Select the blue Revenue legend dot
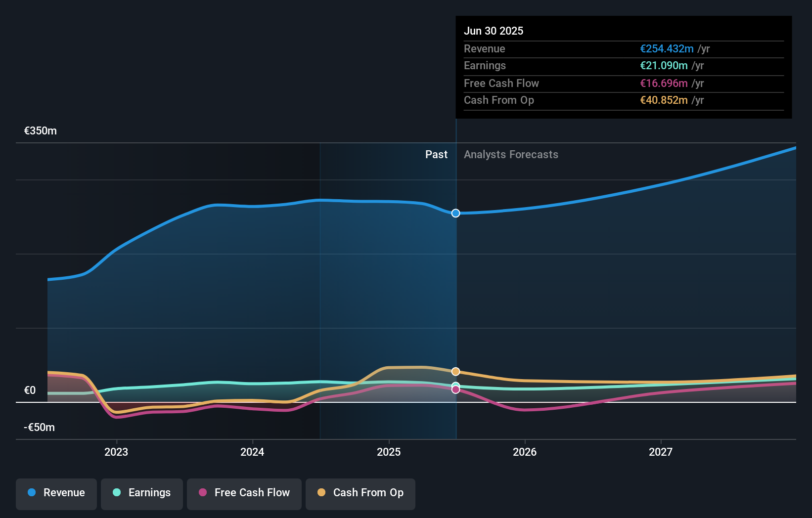 pyautogui.click(x=33, y=493)
